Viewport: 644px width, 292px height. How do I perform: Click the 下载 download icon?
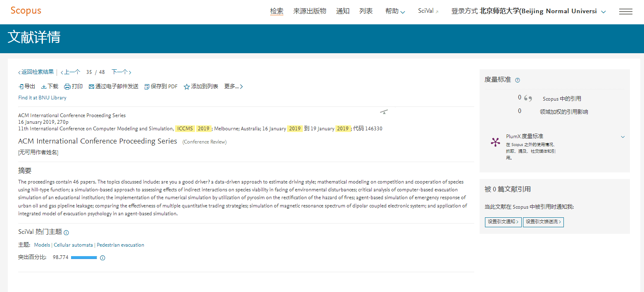tap(44, 87)
